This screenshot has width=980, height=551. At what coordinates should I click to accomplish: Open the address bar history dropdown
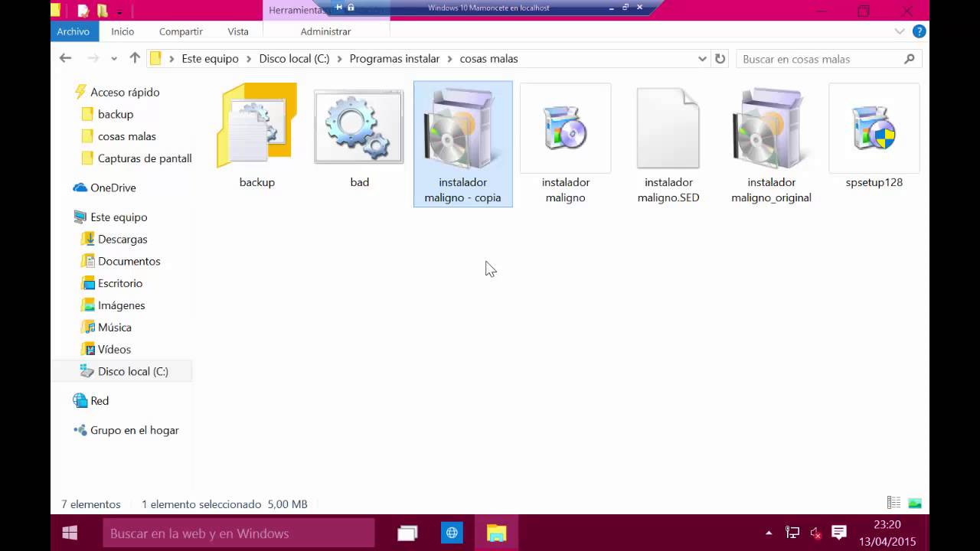[702, 58]
